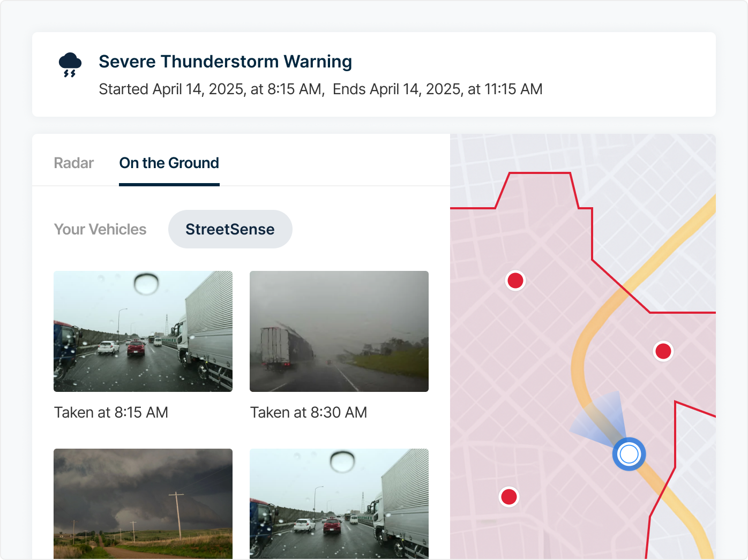This screenshot has width=748, height=560.
Task: Click the bottom-right truck traffic photo
Action: (339, 504)
